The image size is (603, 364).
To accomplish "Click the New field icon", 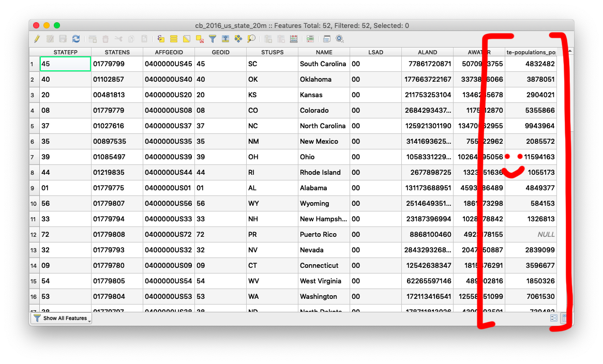I will point(268,39).
